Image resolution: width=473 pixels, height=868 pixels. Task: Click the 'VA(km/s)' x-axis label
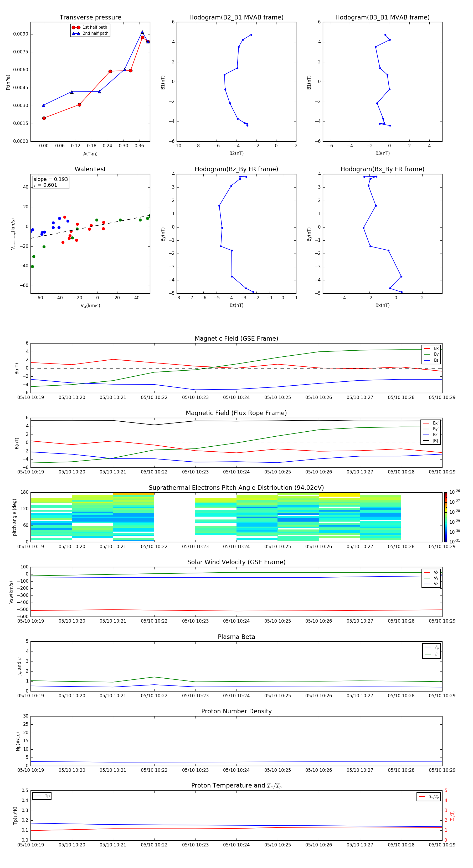click(x=90, y=306)
